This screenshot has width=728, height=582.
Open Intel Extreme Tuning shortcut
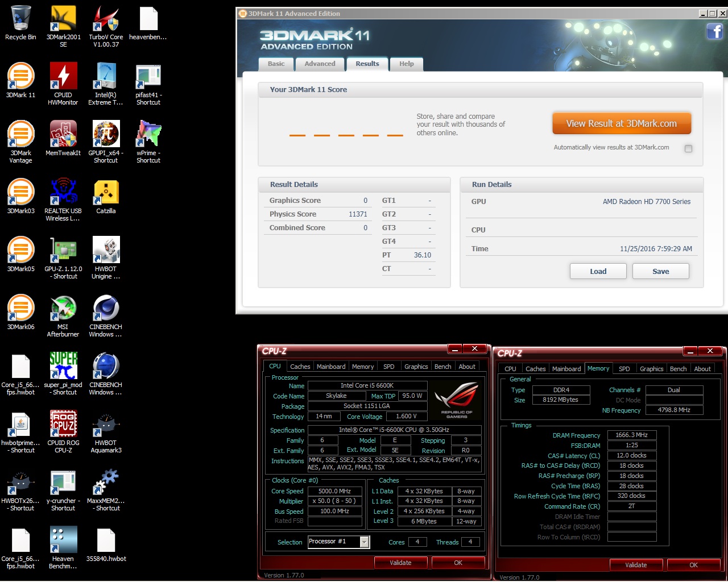(106, 76)
